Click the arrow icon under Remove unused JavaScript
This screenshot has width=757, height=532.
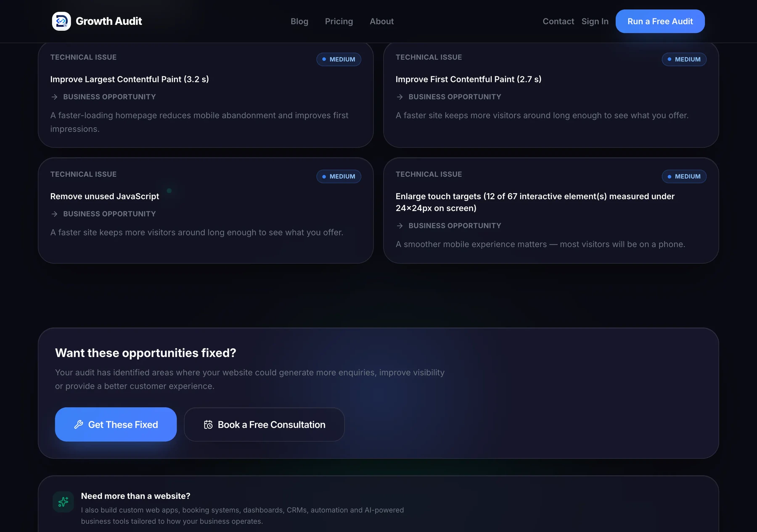pos(54,214)
